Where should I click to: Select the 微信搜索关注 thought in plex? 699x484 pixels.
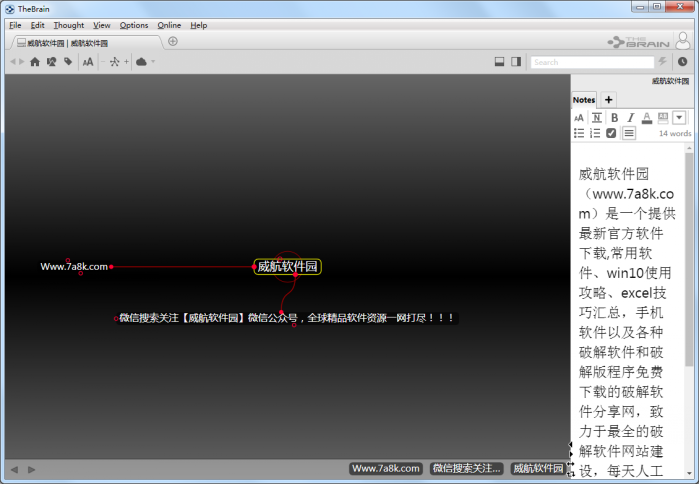pos(286,318)
